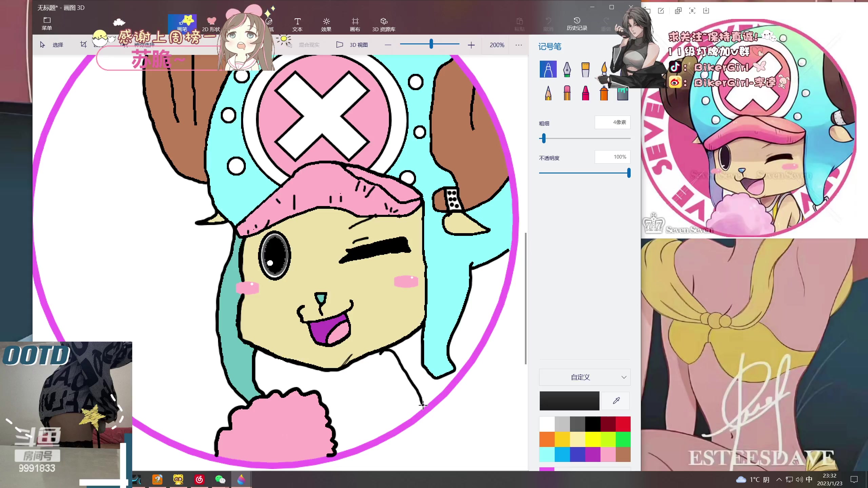Click the 粘贴 paste button
The width and height of the screenshot is (868, 488).
click(519, 24)
